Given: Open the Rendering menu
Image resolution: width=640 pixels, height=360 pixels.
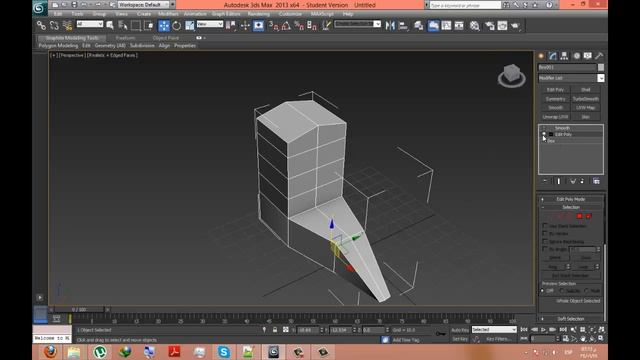Looking at the screenshot, I should [258, 14].
